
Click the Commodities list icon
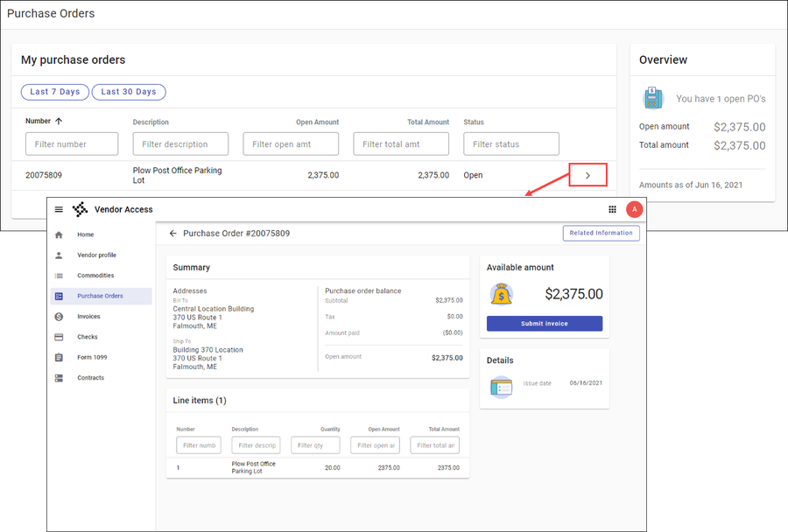[59, 276]
